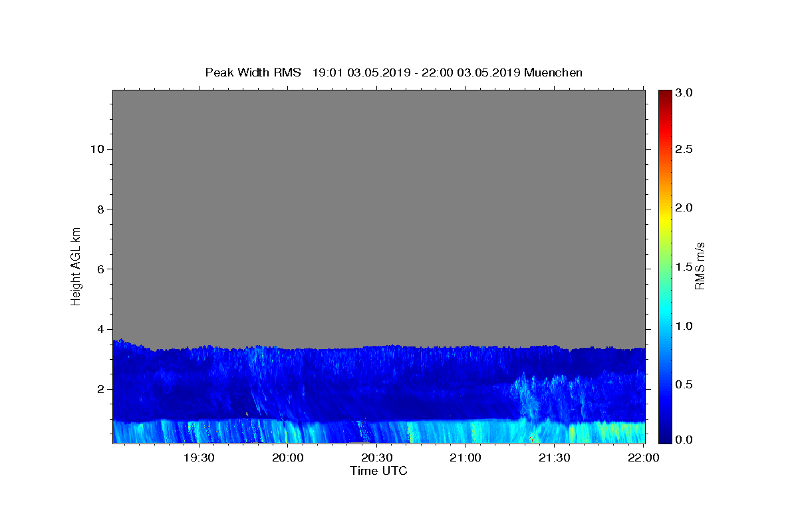Viewport: 798px width, 532px height.
Task: Click the height axis label 2
Action: pos(100,389)
